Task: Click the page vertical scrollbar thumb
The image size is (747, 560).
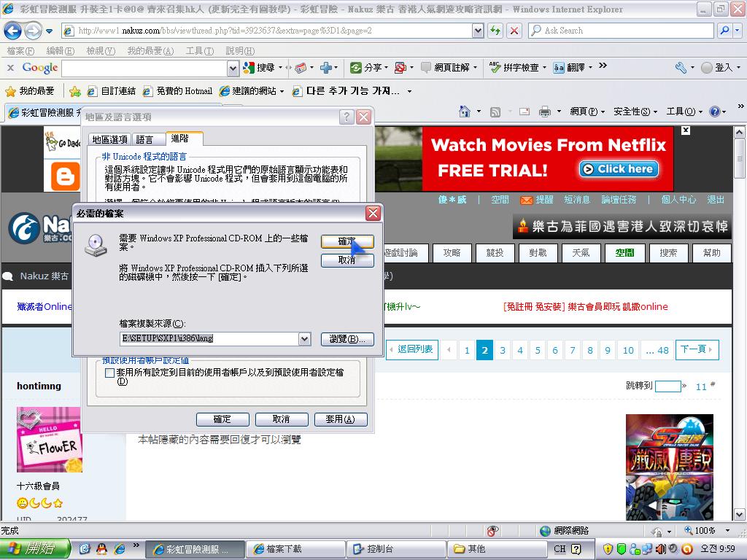Action: 740,159
